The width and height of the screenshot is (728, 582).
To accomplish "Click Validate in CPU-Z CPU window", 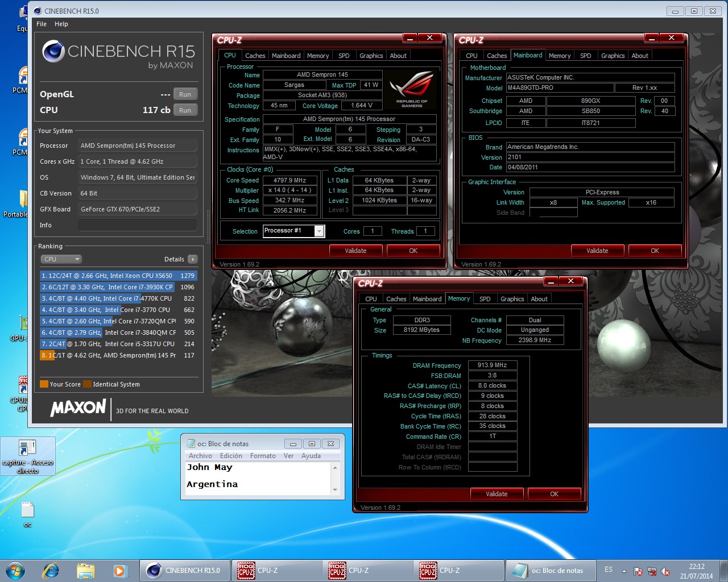I will point(356,251).
